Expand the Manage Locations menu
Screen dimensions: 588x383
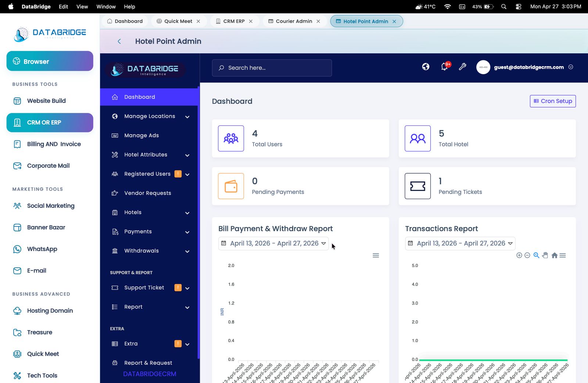pos(149,116)
